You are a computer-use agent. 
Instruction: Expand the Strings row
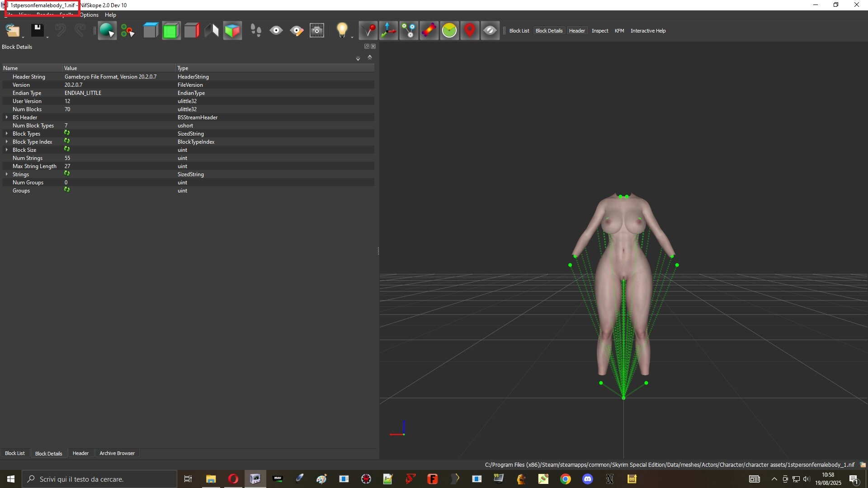tap(6, 174)
